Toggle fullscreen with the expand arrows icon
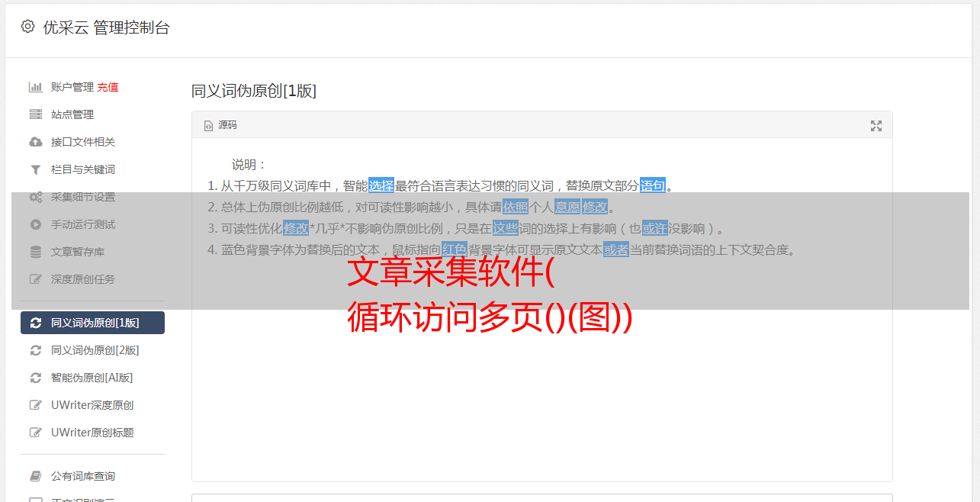The width and height of the screenshot is (980, 502). coord(876,126)
